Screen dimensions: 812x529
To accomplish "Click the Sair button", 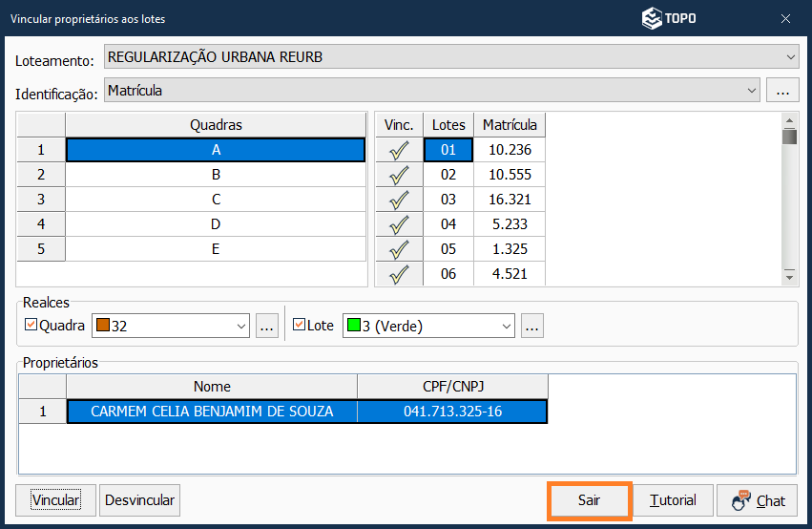I will 589,500.
